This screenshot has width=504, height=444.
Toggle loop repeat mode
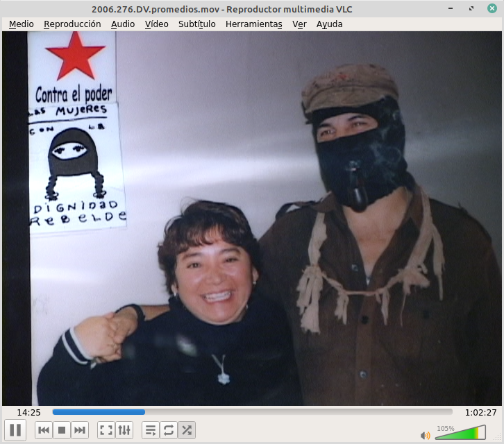pyautogui.click(x=169, y=430)
